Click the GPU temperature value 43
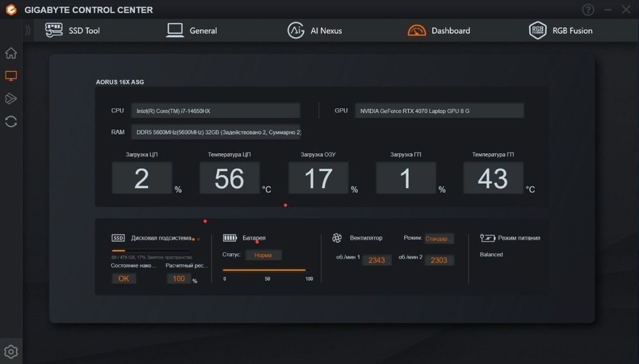 pos(493,178)
